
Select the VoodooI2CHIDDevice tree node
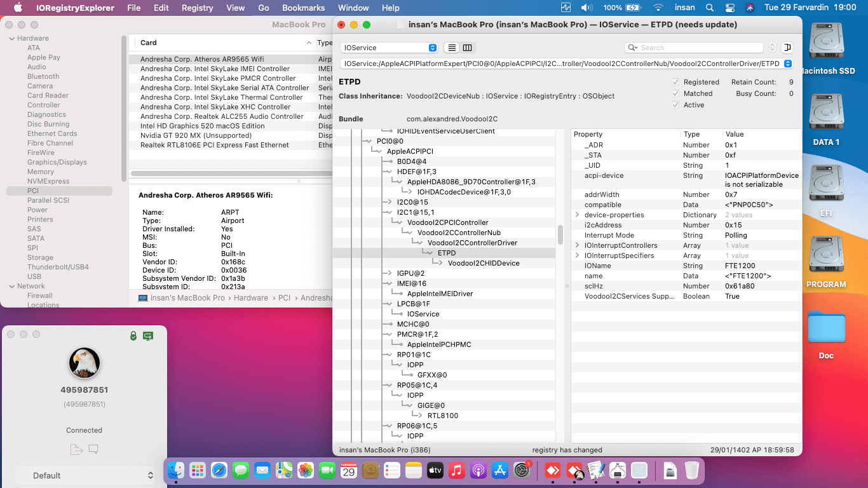pyautogui.click(x=484, y=263)
